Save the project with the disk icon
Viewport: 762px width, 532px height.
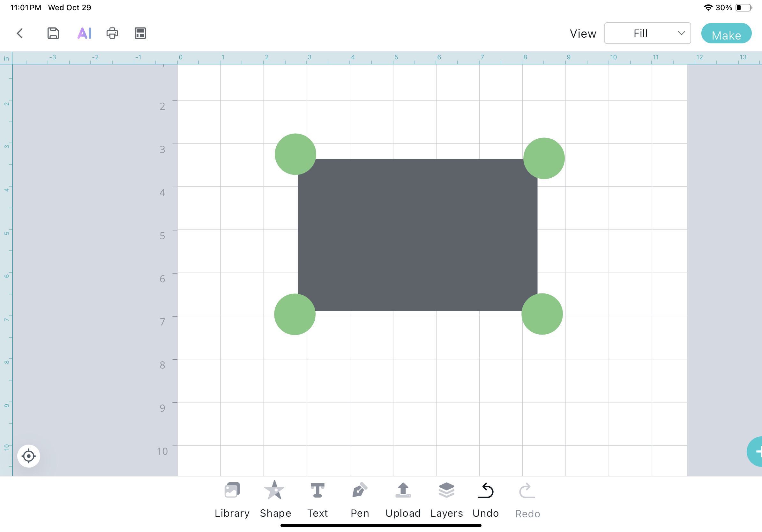pyautogui.click(x=53, y=33)
